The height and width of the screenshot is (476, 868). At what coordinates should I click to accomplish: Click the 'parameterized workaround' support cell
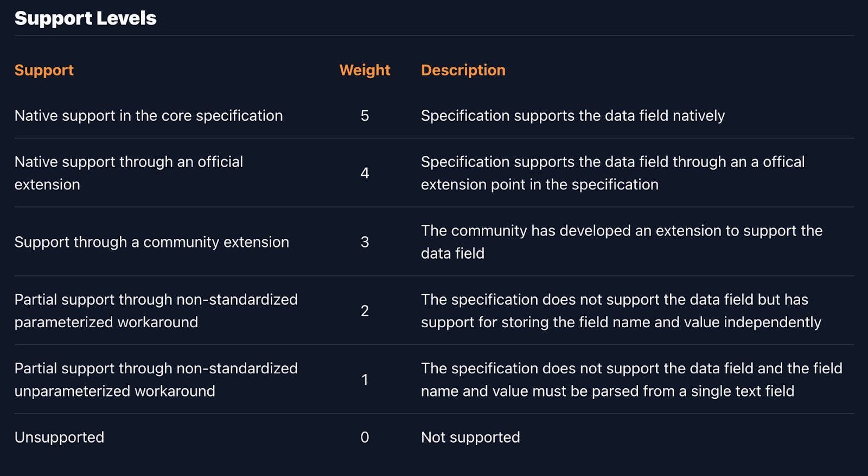pos(156,311)
